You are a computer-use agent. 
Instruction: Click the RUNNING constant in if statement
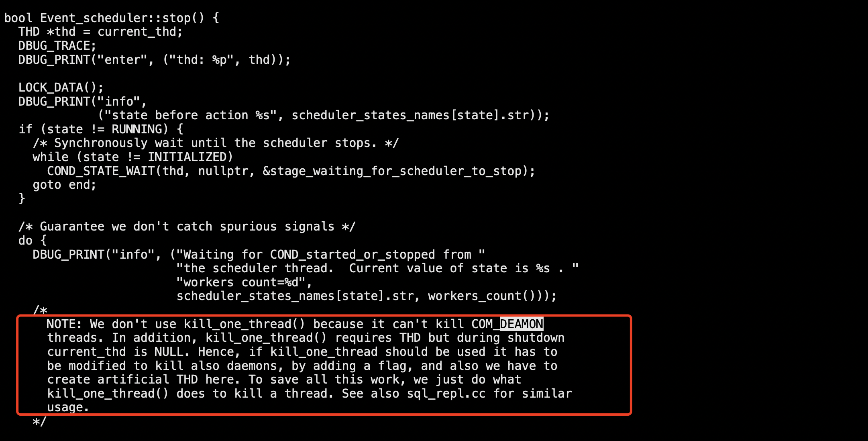point(137,129)
